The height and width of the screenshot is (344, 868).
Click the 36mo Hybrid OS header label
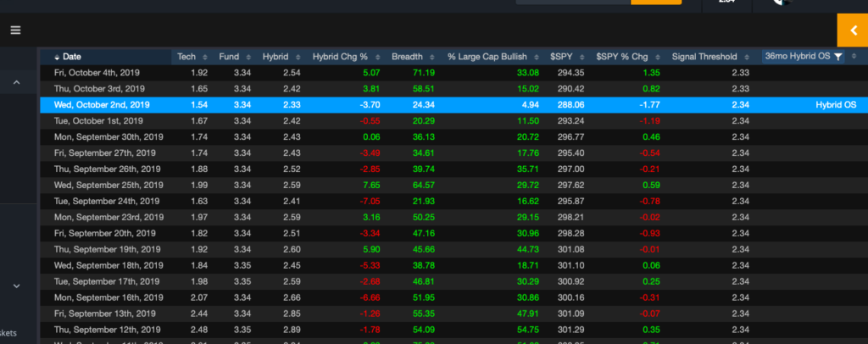[797, 57]
